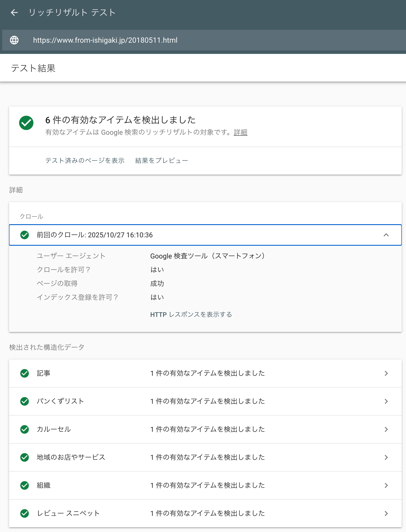Viewport: 406px width, 532px height.
Task: Select the カルーセル result row
Action: [x=203, y=429]
